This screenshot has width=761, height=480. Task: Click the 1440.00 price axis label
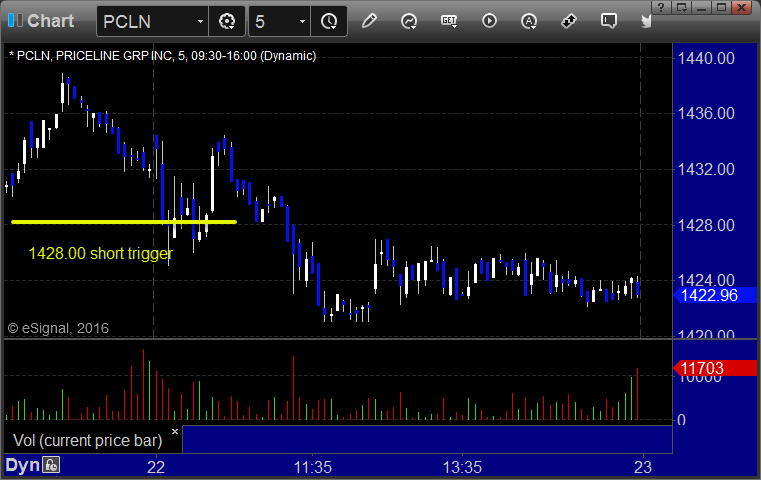(706, 58)
